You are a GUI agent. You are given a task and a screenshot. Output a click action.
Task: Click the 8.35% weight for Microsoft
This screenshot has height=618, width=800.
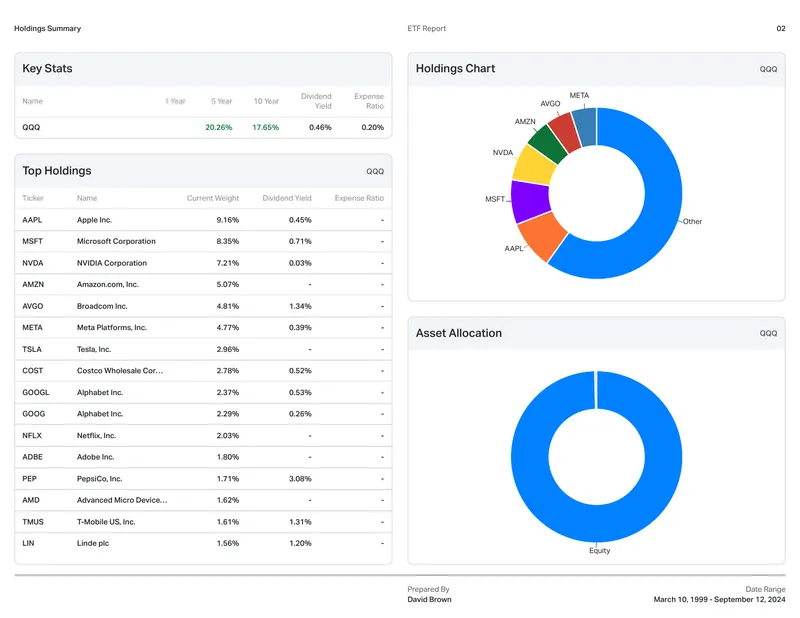click(228, 241)
